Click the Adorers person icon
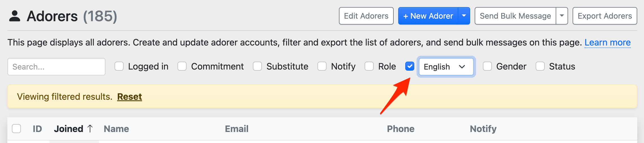 click(15, 16)
